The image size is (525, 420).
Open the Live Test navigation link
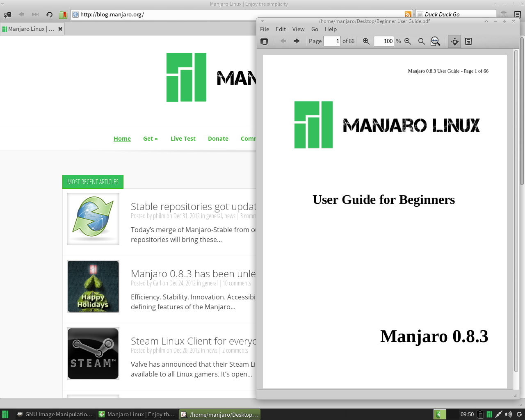[183, 139]
